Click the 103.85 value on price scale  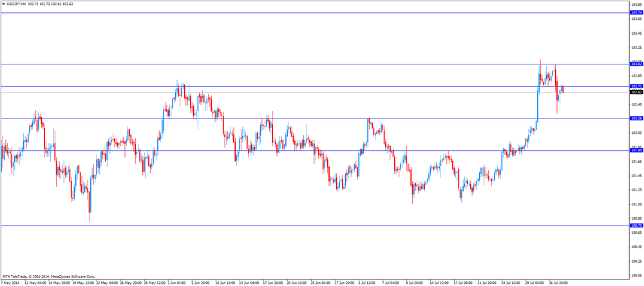(x=636, y=5)
